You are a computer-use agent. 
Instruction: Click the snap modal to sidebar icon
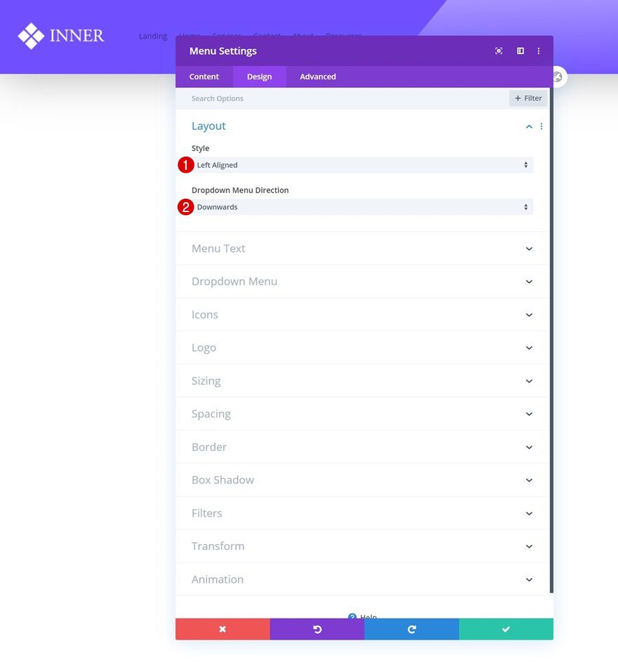coord(520,51)
